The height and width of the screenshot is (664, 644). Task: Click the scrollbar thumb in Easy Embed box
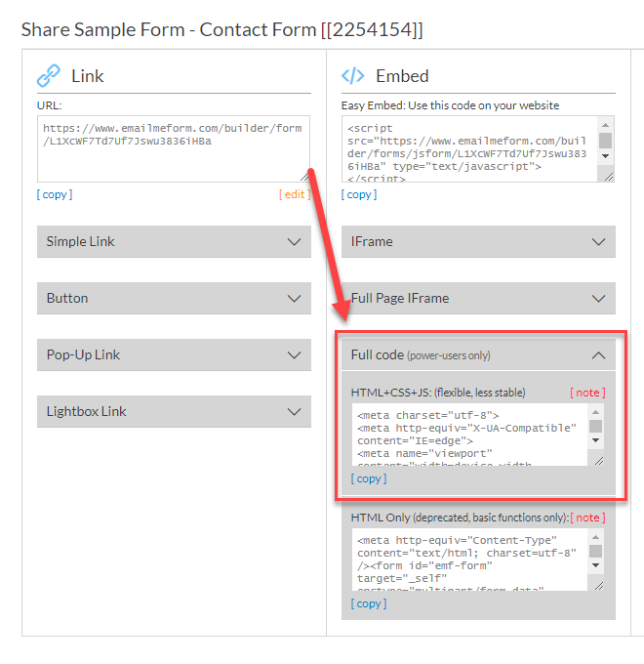coord(606,141)
